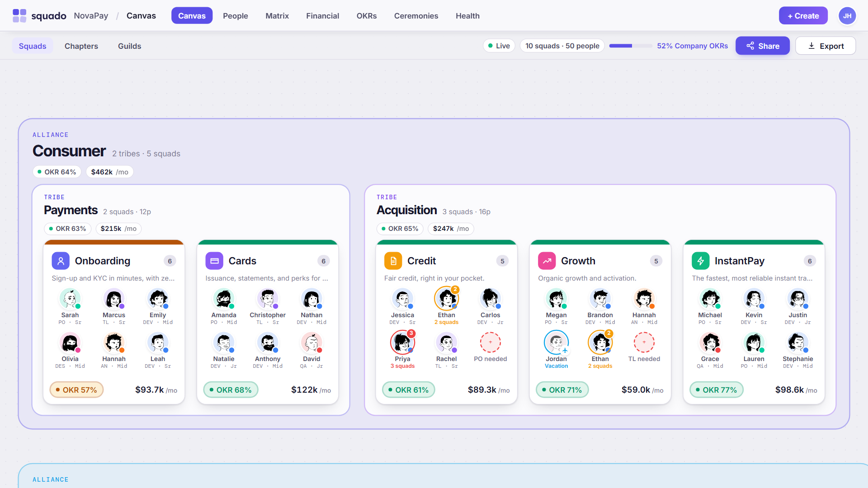The width and height of the screenshot is (868, 488).
Task: Open the JH user avatar
Action: pos(847,16)
